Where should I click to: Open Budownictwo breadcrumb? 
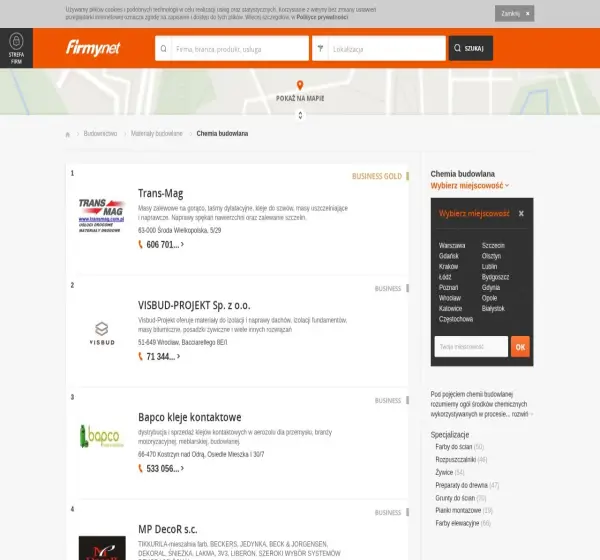click(100, 134)
